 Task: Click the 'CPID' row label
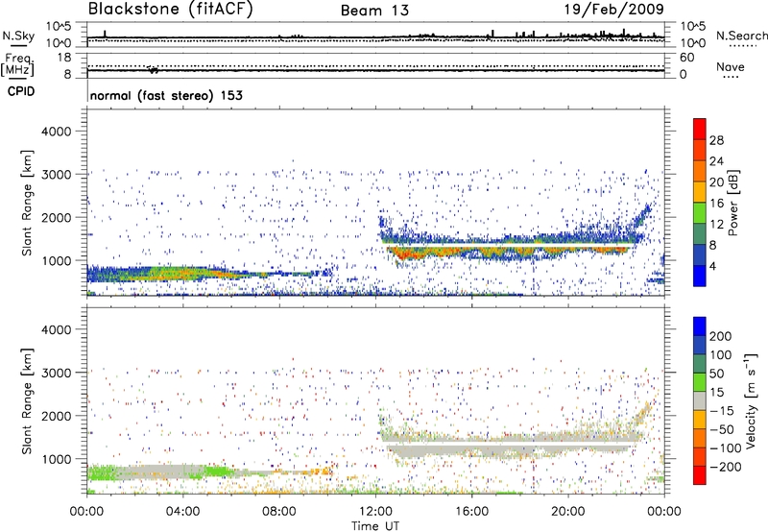pyautogui.click(x=21, y=91)
